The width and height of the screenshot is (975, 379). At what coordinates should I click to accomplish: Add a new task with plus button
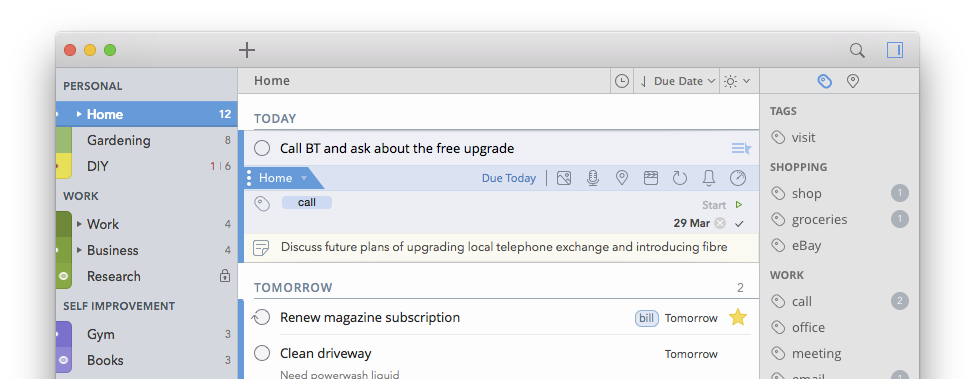pyautogui.click(x=247, y=50)
